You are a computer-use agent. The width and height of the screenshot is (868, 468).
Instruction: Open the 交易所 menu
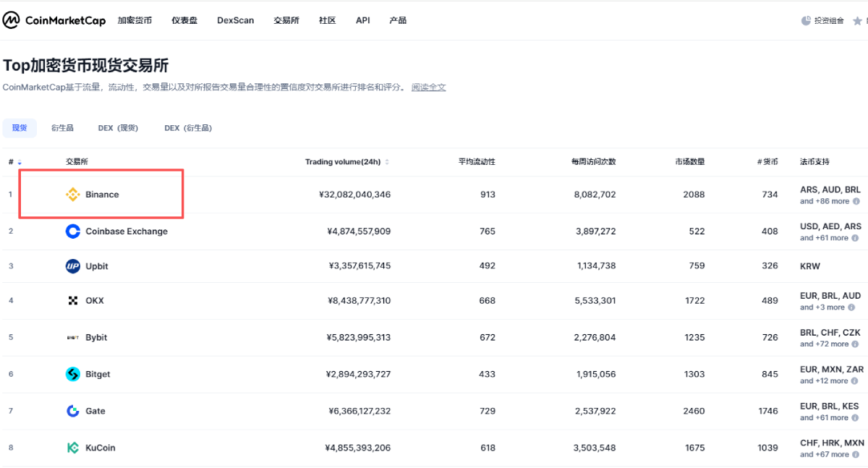[286, 20]
